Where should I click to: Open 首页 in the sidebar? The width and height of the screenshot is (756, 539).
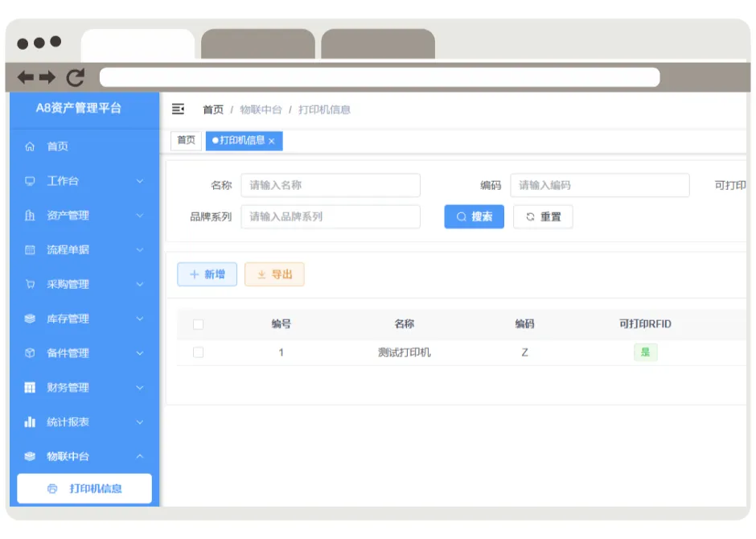coord(84,146)
